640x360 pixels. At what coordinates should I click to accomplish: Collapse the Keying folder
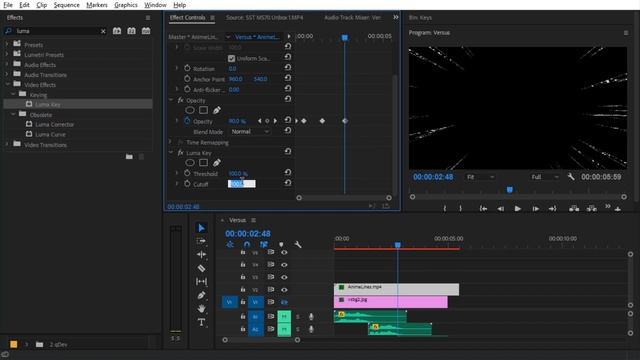tap(13, 94)
